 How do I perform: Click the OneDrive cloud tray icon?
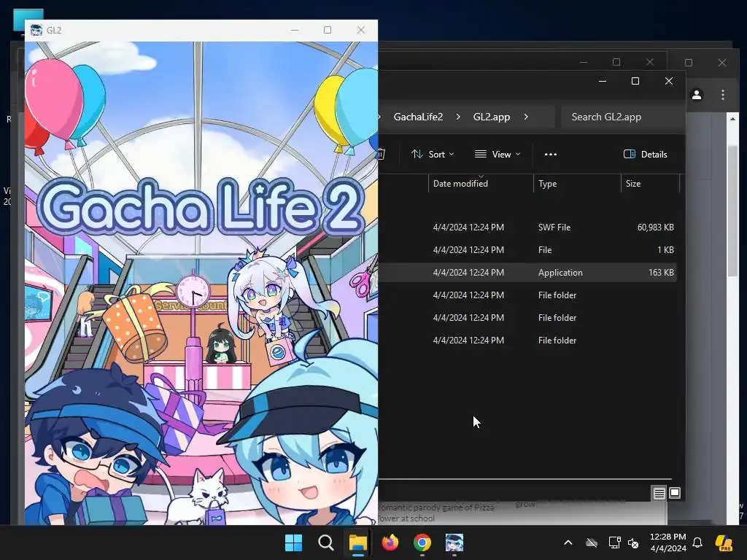591,542
